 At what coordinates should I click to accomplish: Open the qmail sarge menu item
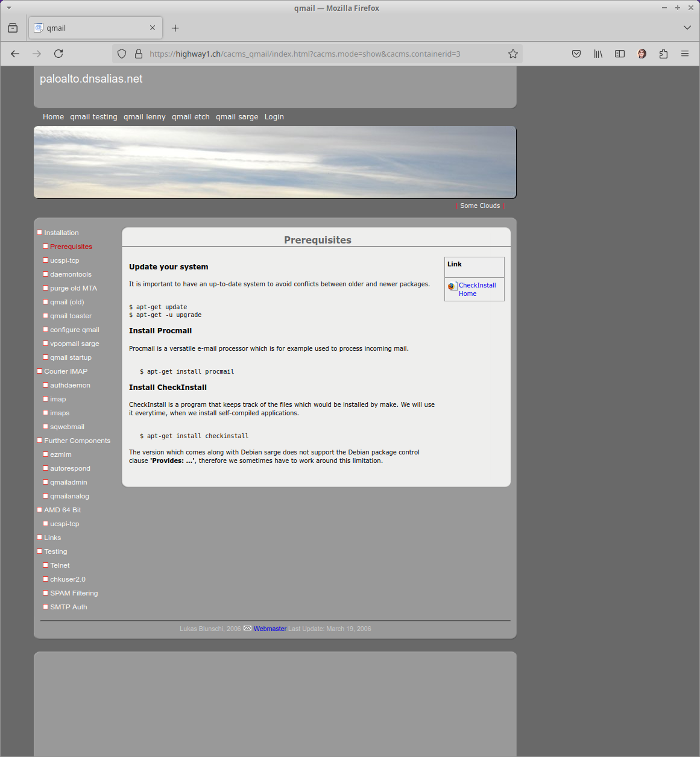pyautogui.click(x=237, y=117)
